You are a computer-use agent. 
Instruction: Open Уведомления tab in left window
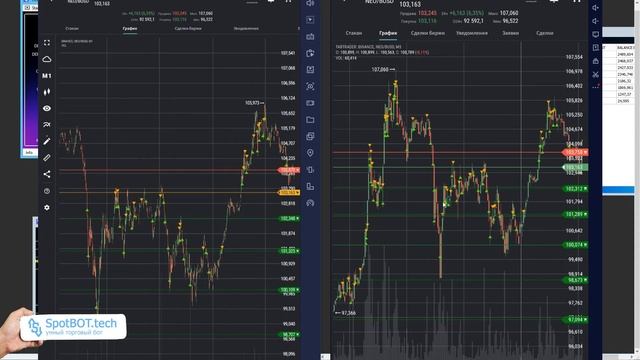246,29
